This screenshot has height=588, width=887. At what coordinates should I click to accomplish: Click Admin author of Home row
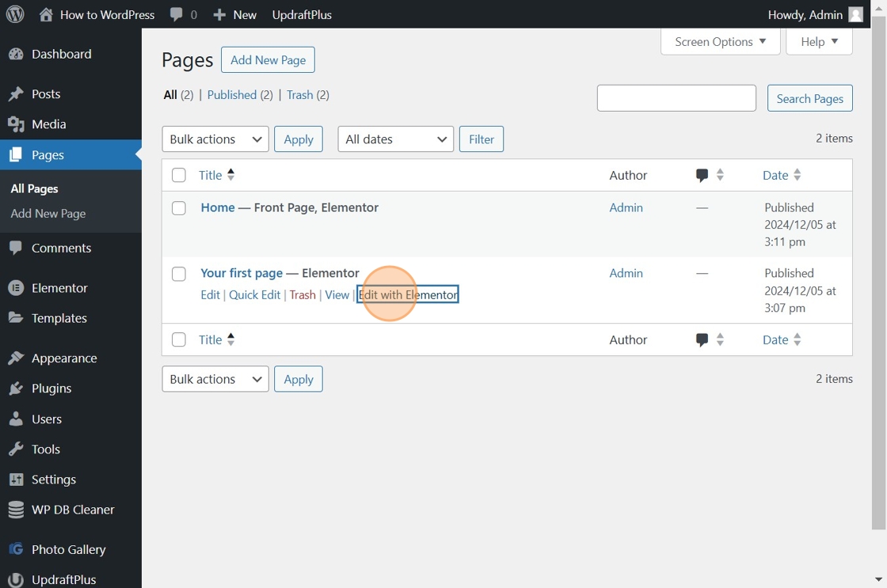(626, 207)
